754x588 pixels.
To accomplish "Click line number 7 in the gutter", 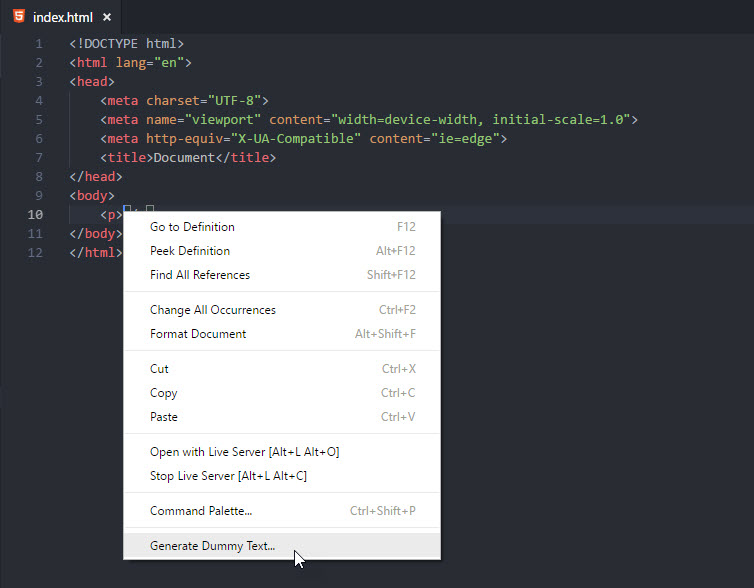I will (39, 158).
